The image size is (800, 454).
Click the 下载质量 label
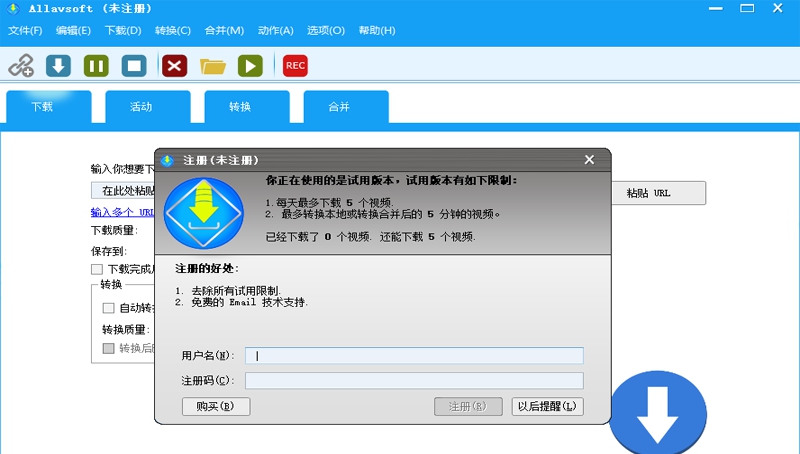[114, 231]
